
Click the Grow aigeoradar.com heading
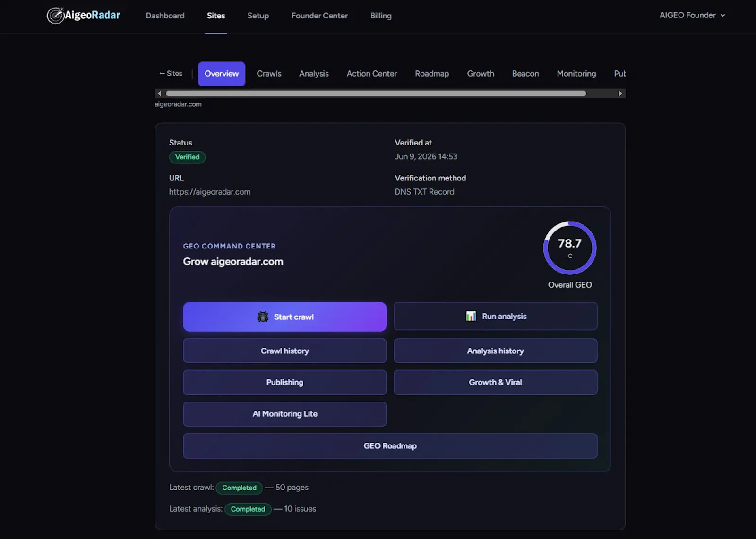click(233, 261)
